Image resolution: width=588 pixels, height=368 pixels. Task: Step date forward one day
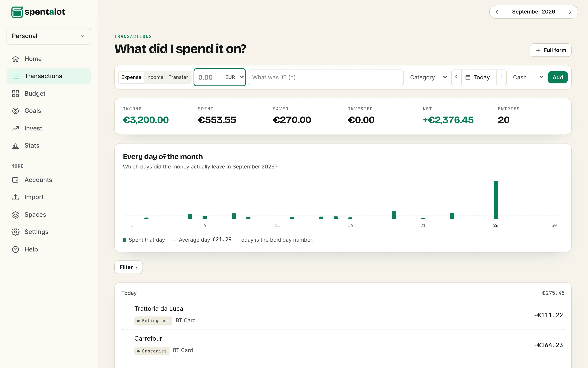(501, 77)
